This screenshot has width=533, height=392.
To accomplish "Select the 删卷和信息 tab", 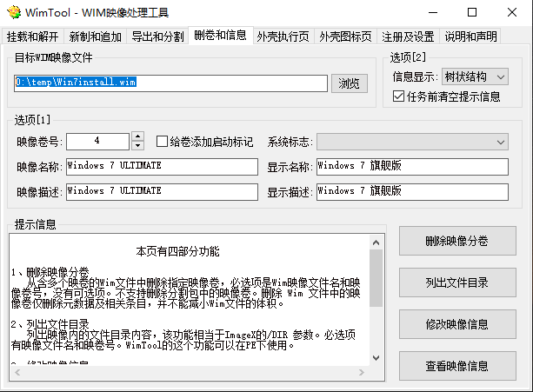I will pyautogui.click(x=220, y=35).
